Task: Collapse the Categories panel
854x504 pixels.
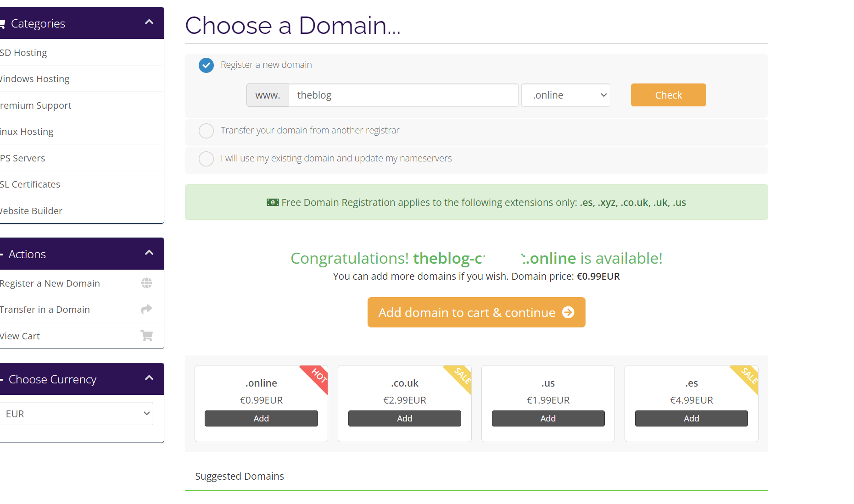Action: coord(149,22)
